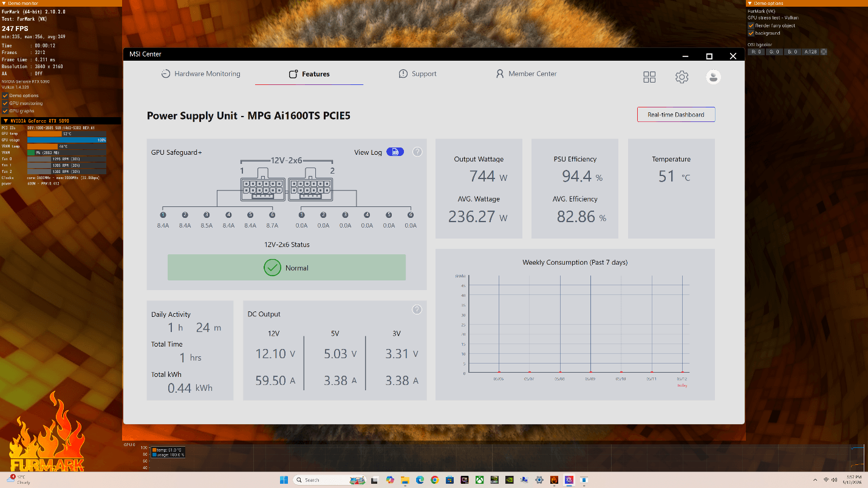Open File Explorer from taskbar
This screenshot has width=868, height=488.
pos(405,480)
